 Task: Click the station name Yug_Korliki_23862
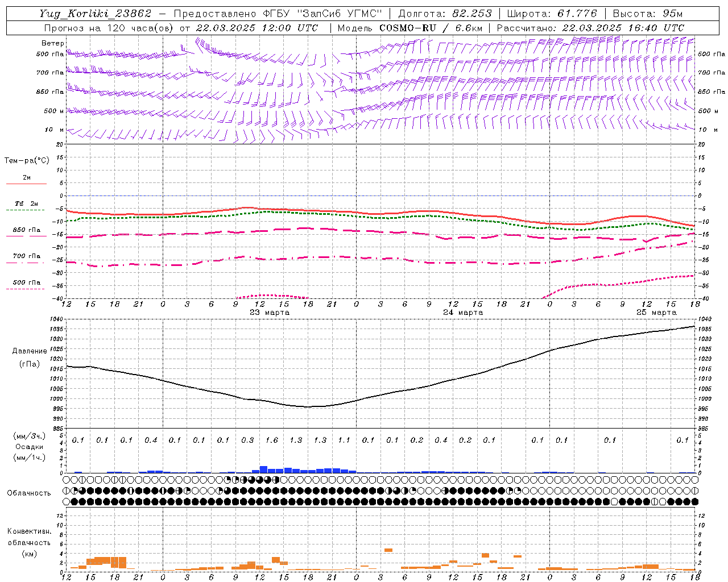96,14
